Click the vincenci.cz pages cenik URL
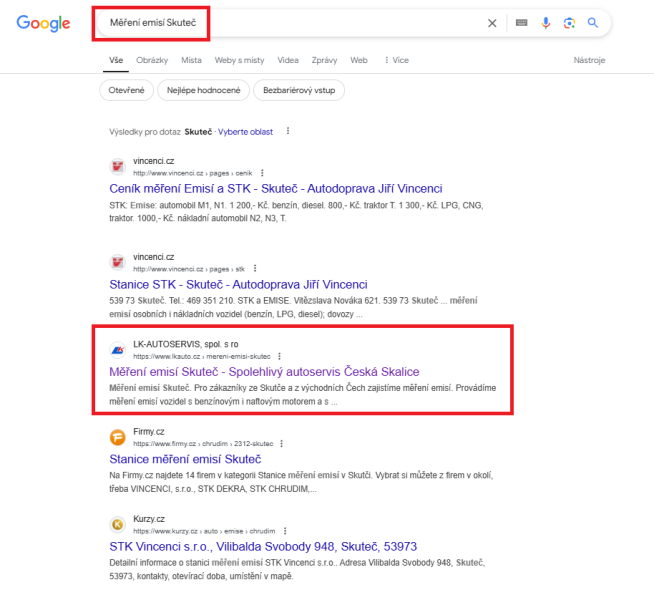The image size is (654, 600). [x=193, y=173]
